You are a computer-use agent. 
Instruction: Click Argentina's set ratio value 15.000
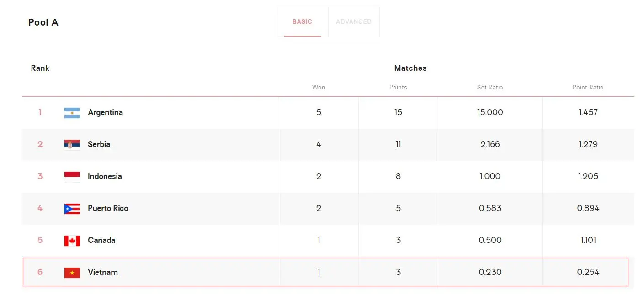(490, 112)
